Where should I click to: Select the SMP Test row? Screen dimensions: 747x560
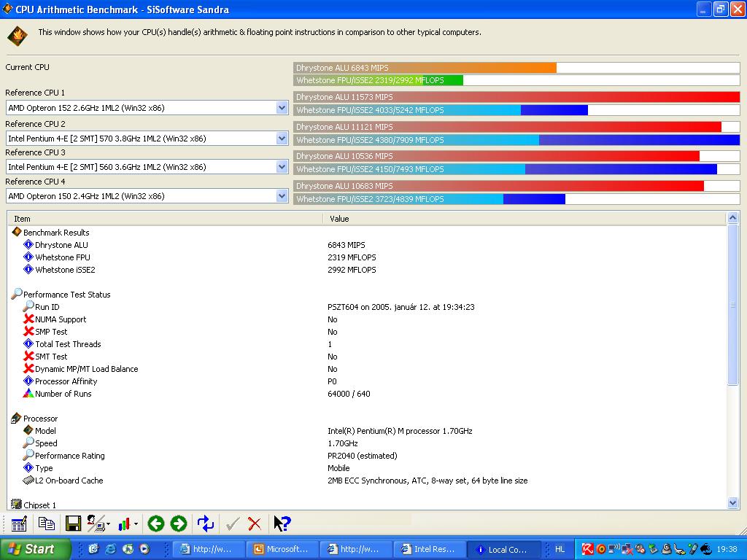(368, 332)
